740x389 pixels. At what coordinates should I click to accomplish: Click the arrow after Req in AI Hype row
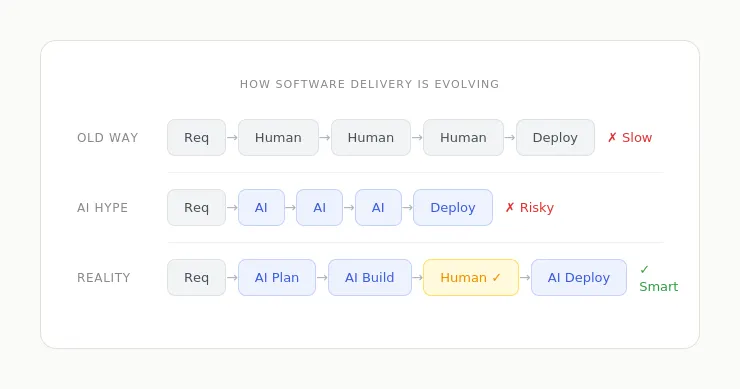(x=232, y=208)
